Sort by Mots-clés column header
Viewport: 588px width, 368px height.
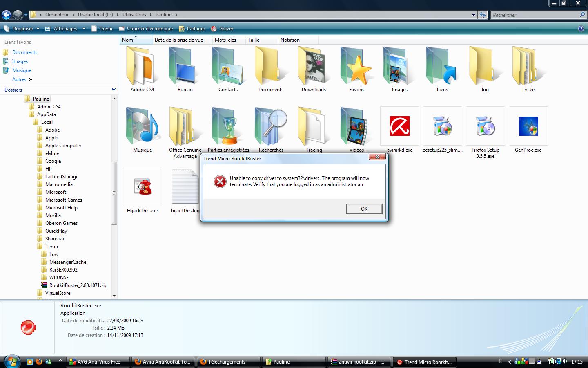pyautogui.click(x=229, y=40)
